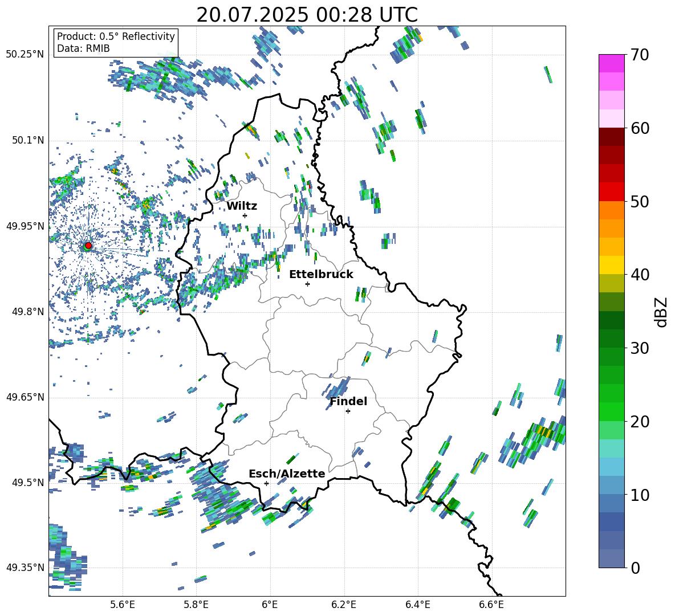Click the 5.8°E longitude label
The height and width of the screenshot is (616, 675).
(x=196, y=605)
